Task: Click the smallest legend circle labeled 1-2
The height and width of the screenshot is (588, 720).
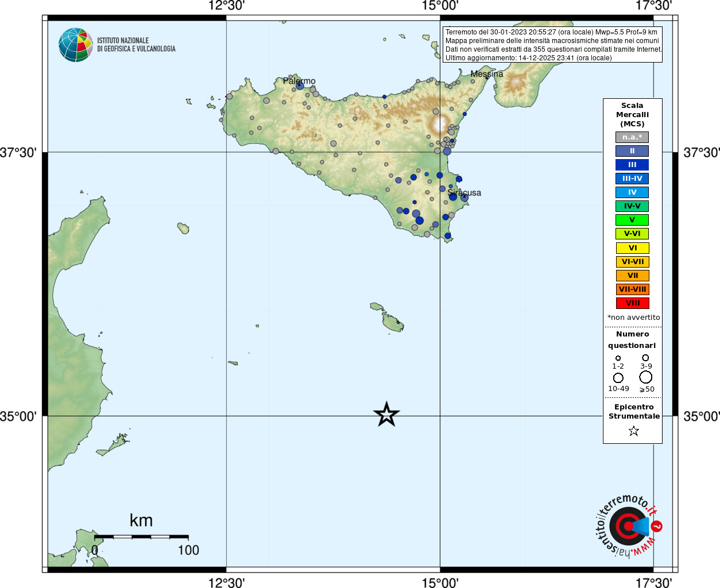Action: pos(618,358)
